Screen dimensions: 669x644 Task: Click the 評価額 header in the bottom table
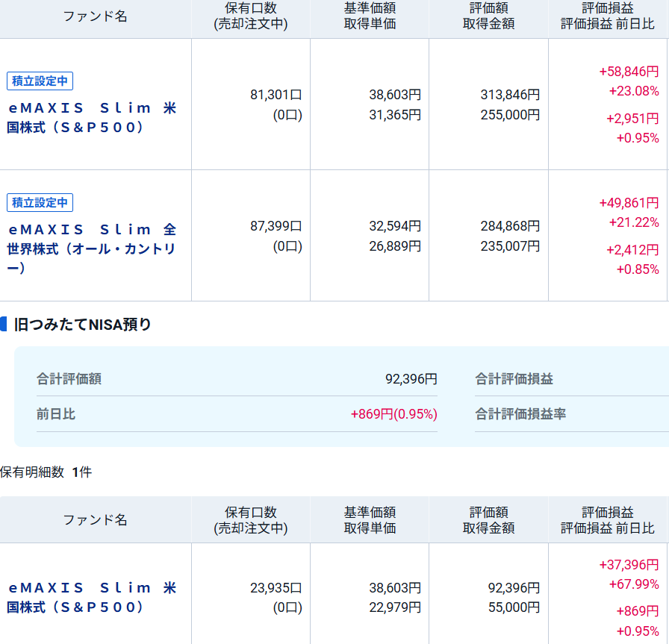tap(488, 513)
